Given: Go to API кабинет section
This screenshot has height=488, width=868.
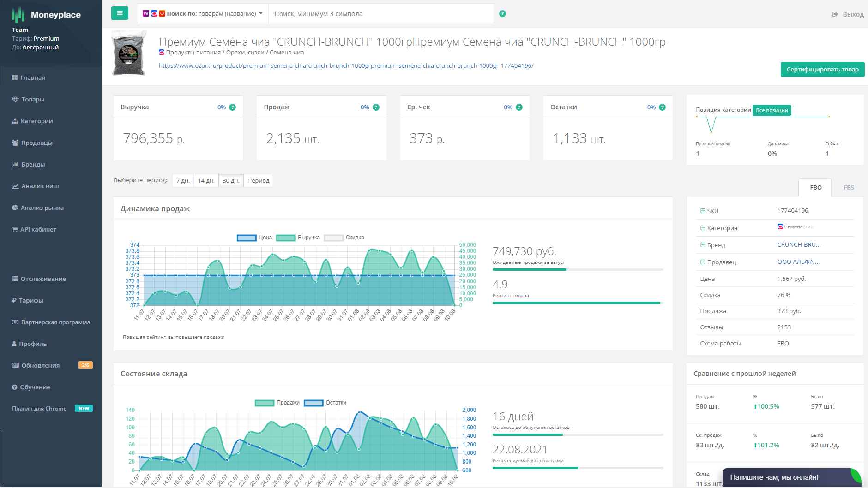Looking at the screenshot, I should coord(38,229).
